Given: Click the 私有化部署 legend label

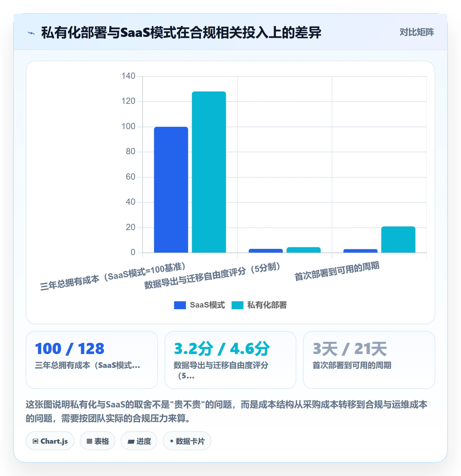Looking at the screenshot, I should tap(267, 305).
